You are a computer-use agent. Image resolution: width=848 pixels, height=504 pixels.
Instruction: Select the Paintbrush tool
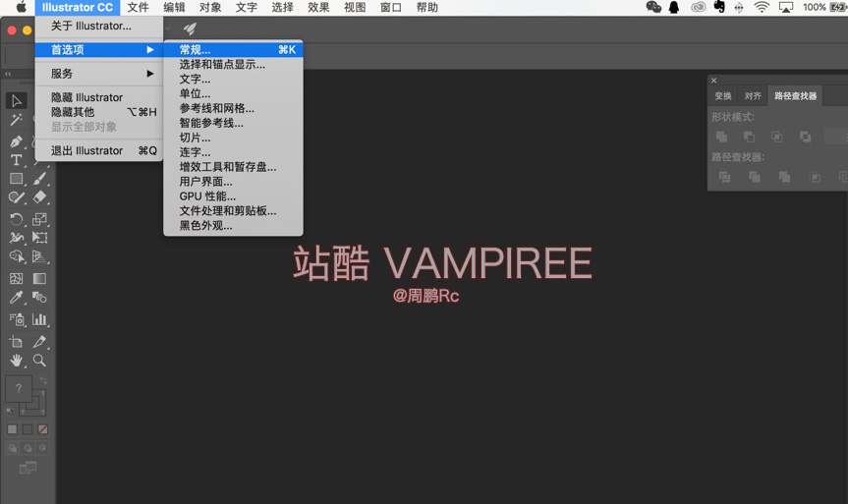tap(39, 179)
